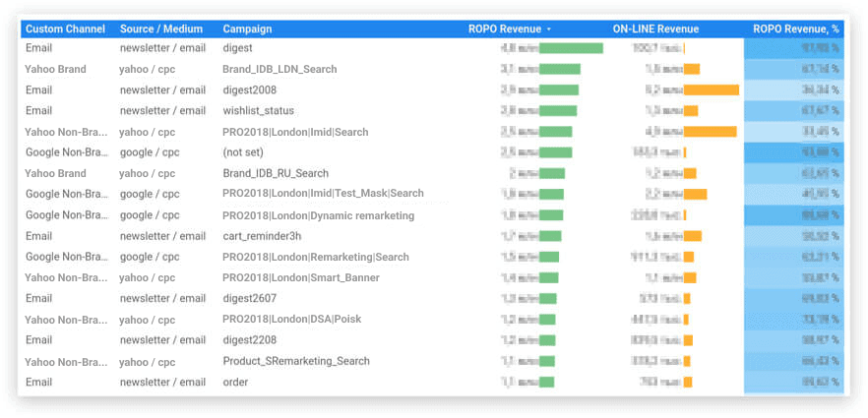Click google / cpc in the (not set) row

pos(150,152)
